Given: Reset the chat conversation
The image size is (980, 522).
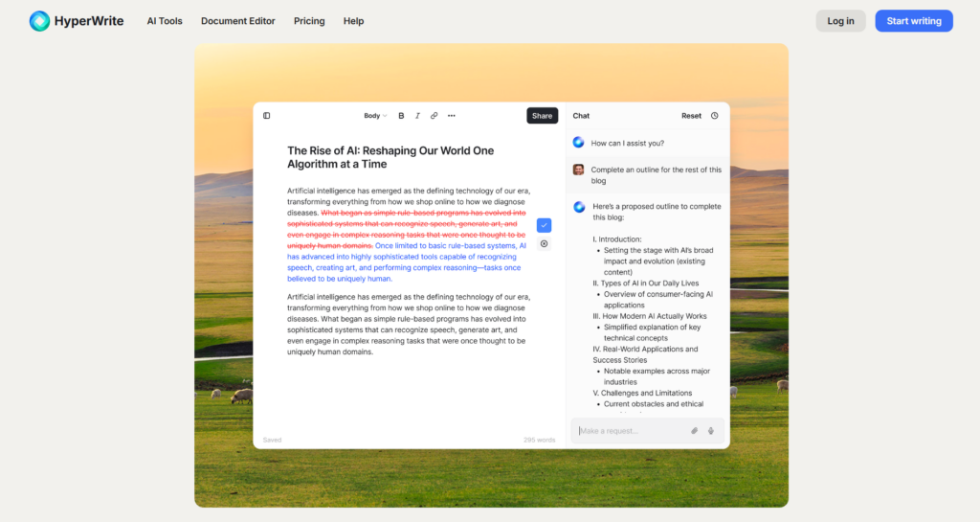Looking at the screenshot, I should coord(691,116).
